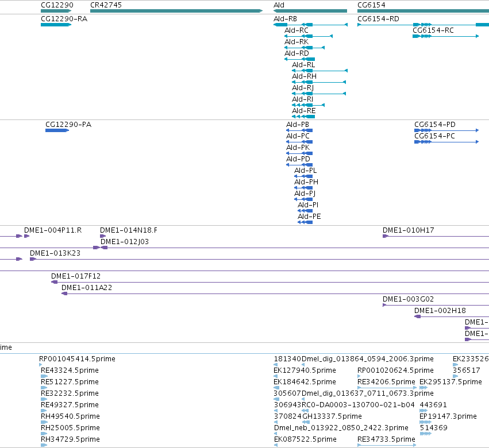489x448 pixels.
Task: Click BAC clone DME1-017F12
Action: 270,282
